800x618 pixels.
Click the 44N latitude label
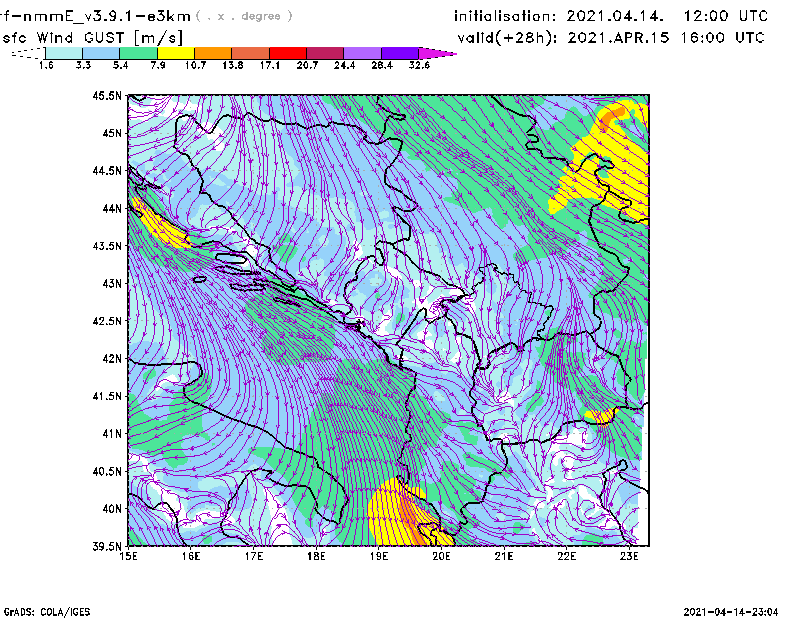point(112,208)
